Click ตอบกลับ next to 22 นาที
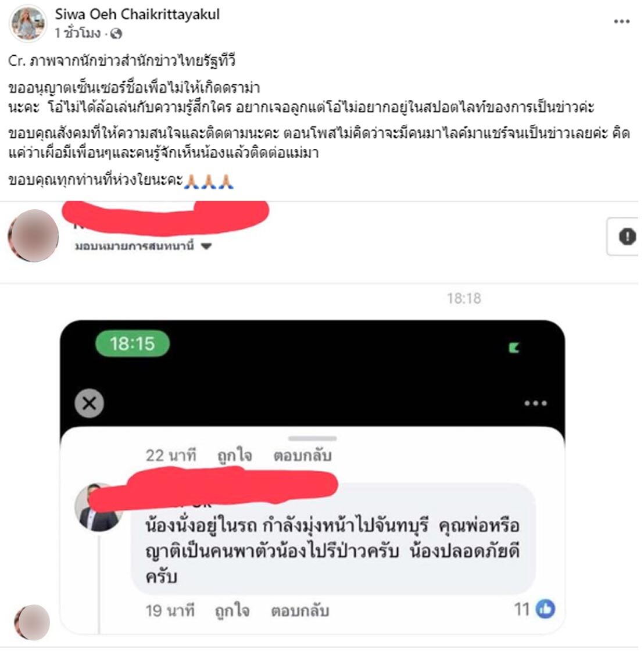 pyautogui.click(x=302, y=456)
